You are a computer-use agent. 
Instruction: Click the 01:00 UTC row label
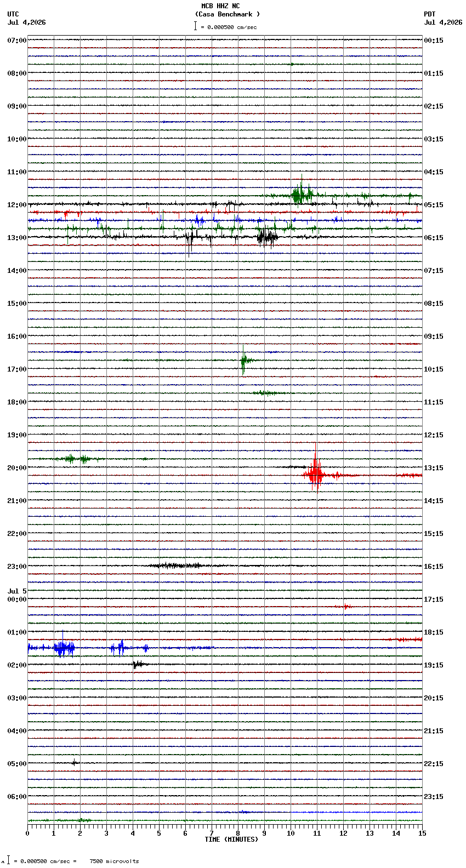(x=17, y=632)
